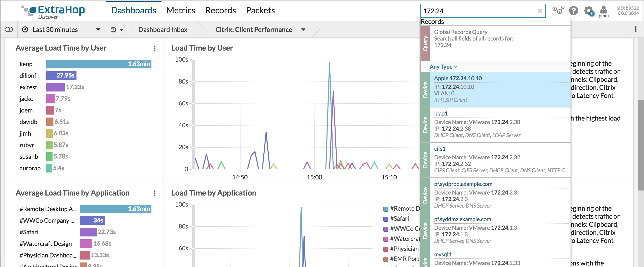The height and width of the screenshot is (267, 644).
Task: Click the #Remote Desktop A... 1.63min bar
Action: (x=116, y=209)
